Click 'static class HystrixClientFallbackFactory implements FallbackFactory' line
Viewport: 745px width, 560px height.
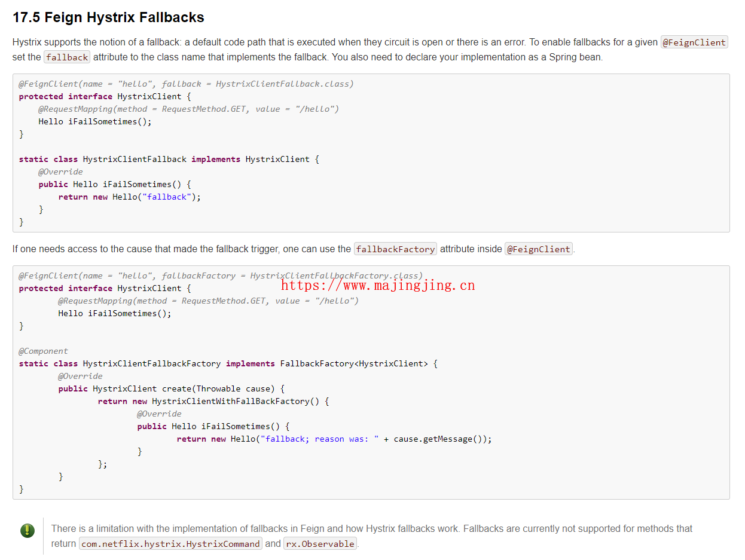228,363
